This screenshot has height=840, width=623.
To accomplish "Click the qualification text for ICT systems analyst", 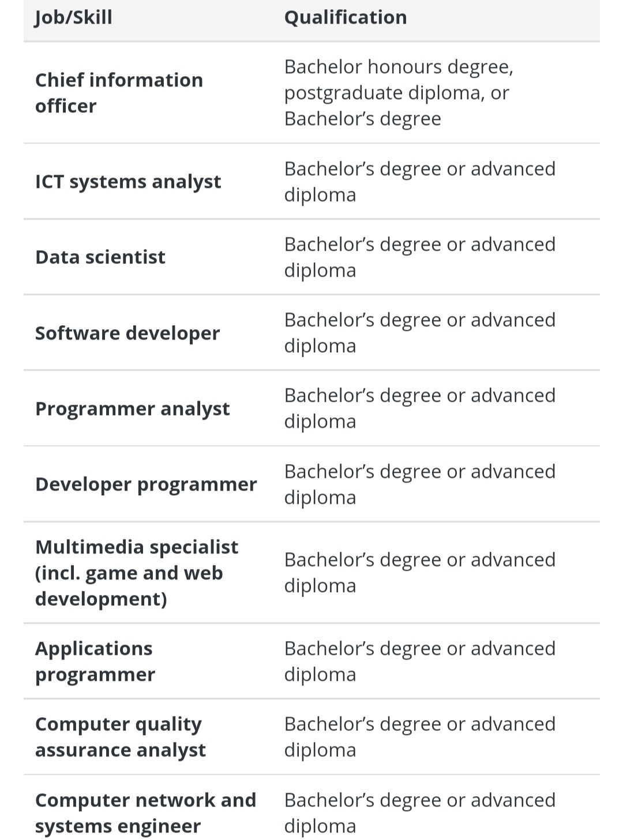I will [x=419, y=182].
